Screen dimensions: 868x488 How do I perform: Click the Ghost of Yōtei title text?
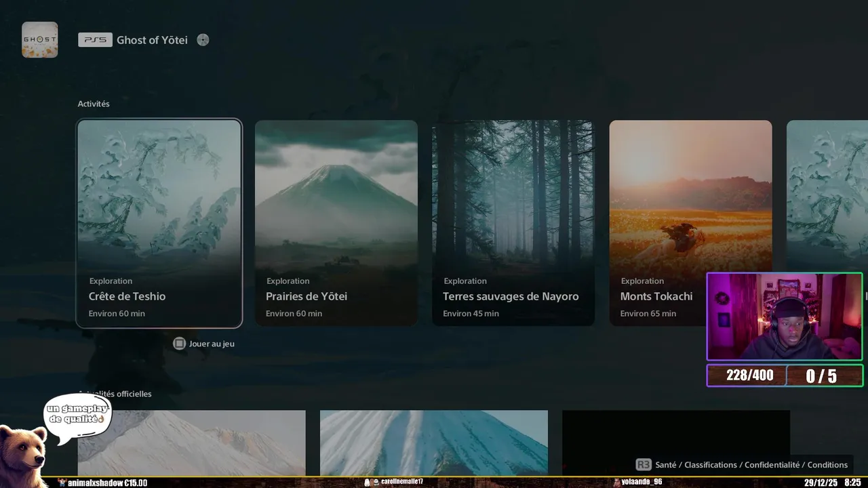tap(152, 40)
